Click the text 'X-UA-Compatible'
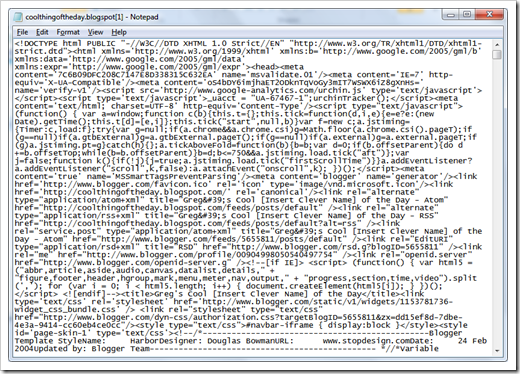Viewport: 520px width, 374px height. (x=84, y=83)
